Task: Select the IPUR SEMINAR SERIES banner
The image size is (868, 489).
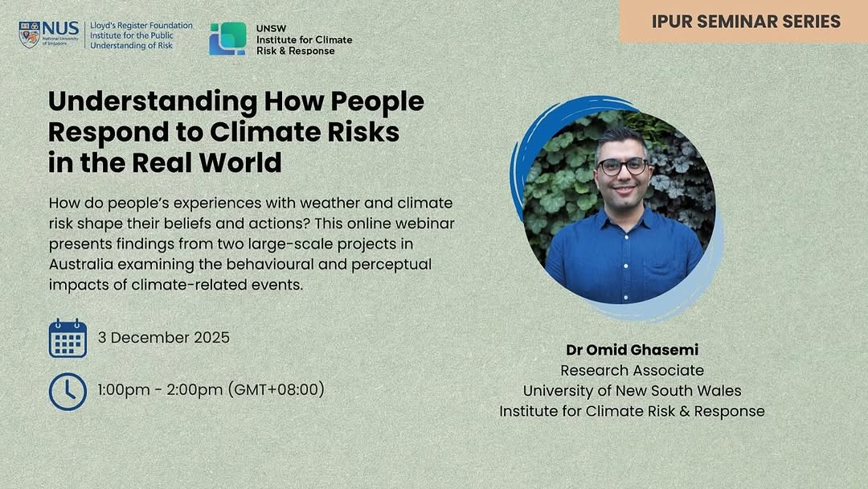Action: (743, 21)
